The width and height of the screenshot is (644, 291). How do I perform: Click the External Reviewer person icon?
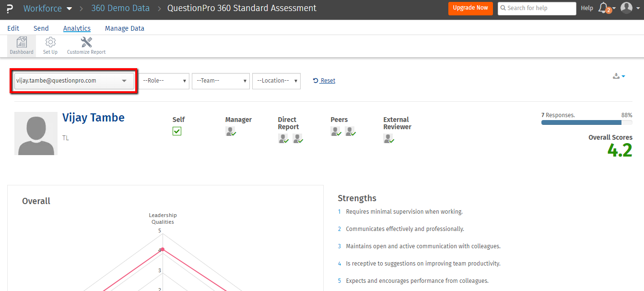(388, 139)
